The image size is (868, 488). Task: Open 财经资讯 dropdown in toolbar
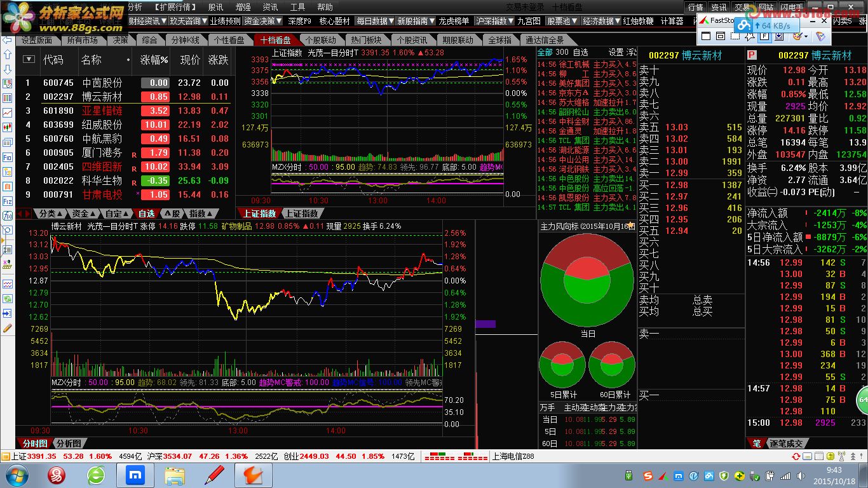coord(147,21)
